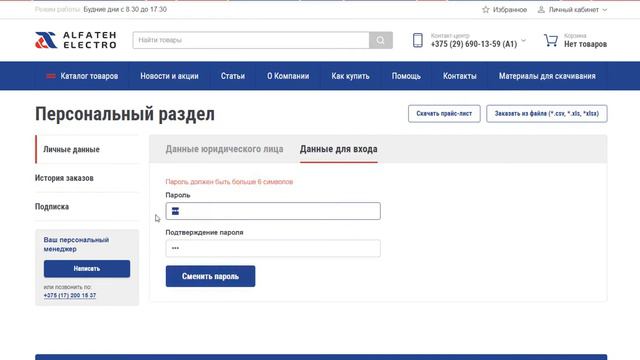This screenshot has height=360, width=640.
Task: Open Как купить menu item
Action: pyautogui.click(x=350, y=76)
